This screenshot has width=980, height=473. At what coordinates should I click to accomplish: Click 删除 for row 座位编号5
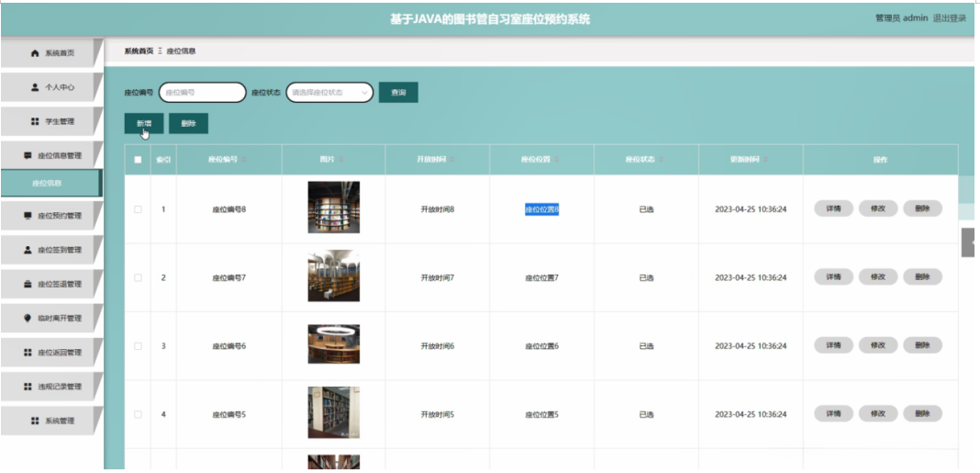click(922, 413)
